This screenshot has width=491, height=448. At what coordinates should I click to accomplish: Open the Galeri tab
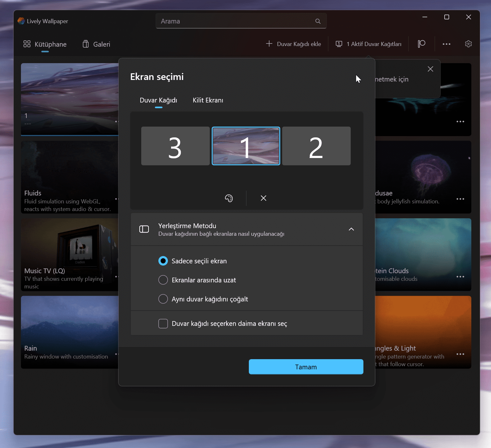click(96, 44)
